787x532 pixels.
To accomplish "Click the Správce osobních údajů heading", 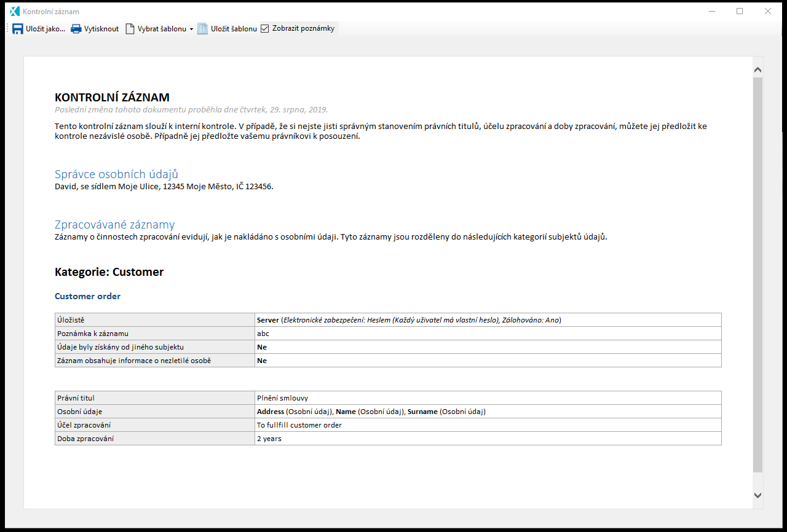I will [x=116, y=174].
